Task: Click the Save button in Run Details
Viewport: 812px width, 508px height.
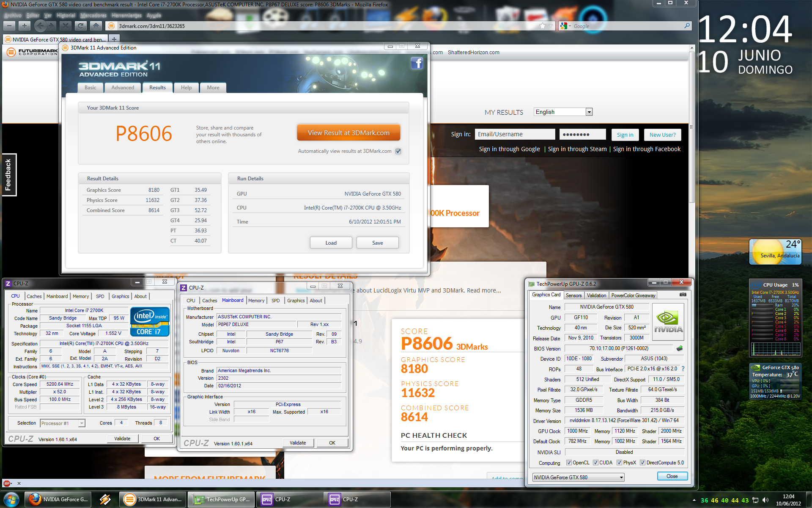Action: coord(378,243)
